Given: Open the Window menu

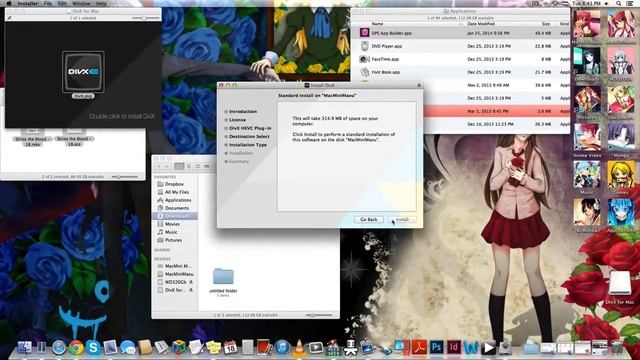Looking at the screenshot, I should click(81, 3).
